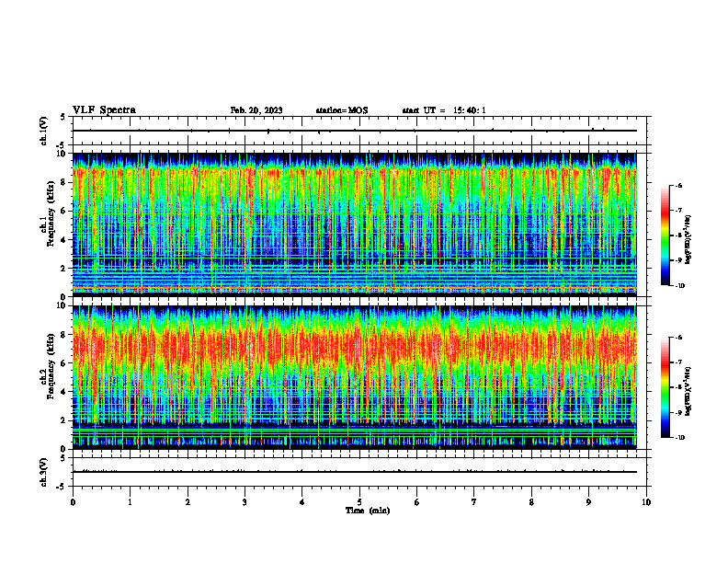Viewport: 728px width, 563px height.
Task: Click the ch.2 colorbar log(PSD) units label
Action: (688, 391)
